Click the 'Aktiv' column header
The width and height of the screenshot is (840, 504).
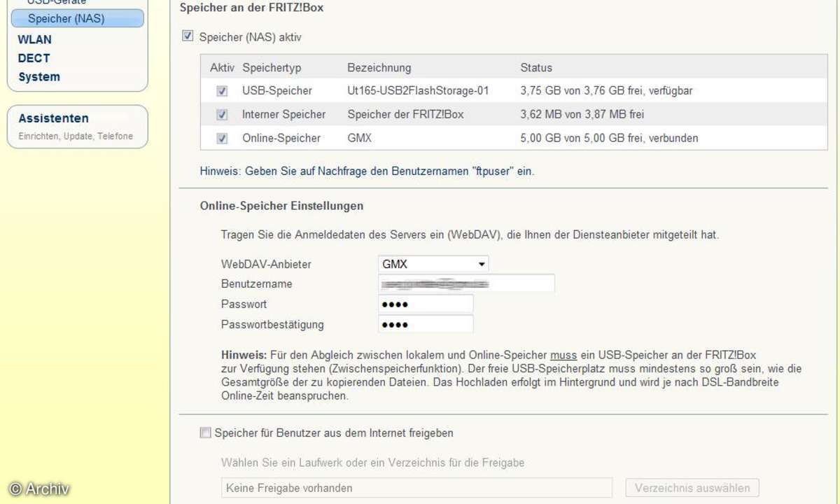(x=223, y=68)
